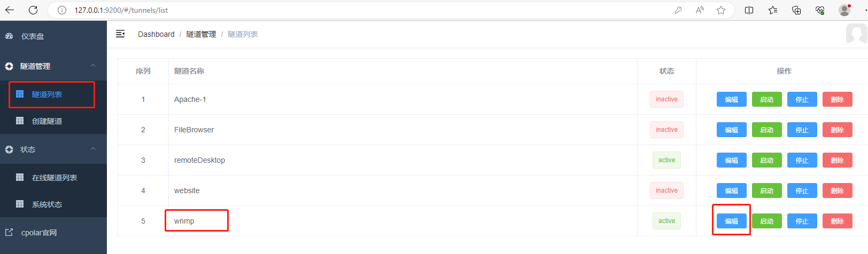The width and height of the screenshot is (868, 254).
Task: Click 启动 button for Apache-1 tunnel
Action: (x=767, y=99)
